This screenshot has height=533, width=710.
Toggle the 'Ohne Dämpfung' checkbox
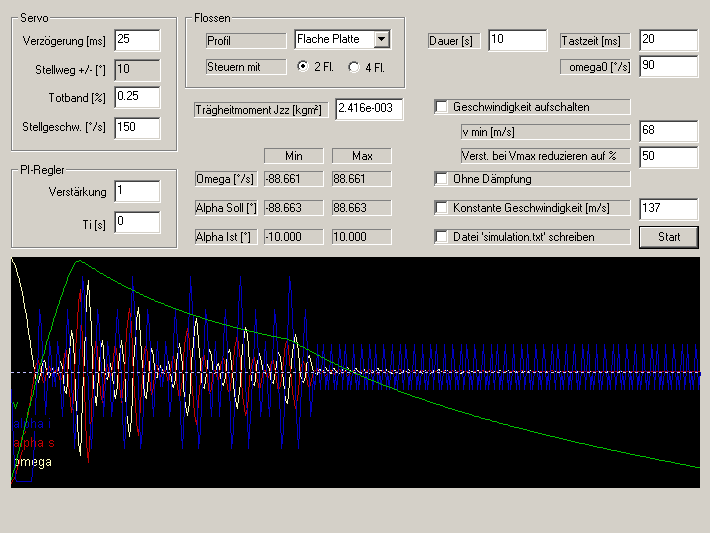coord(442,179)
